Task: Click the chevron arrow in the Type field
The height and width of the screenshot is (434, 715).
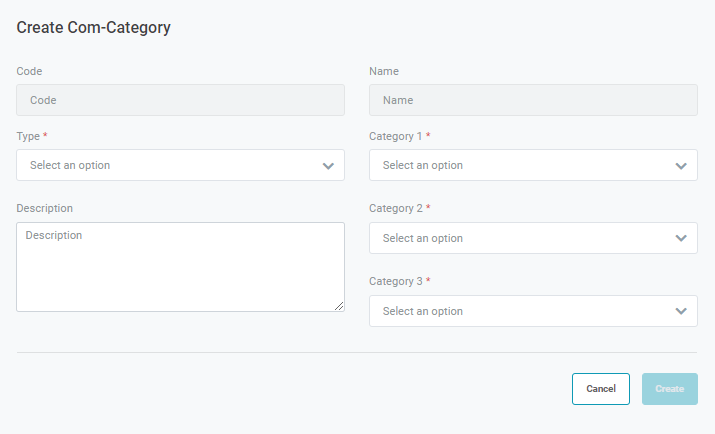Action: coord(328,166)
